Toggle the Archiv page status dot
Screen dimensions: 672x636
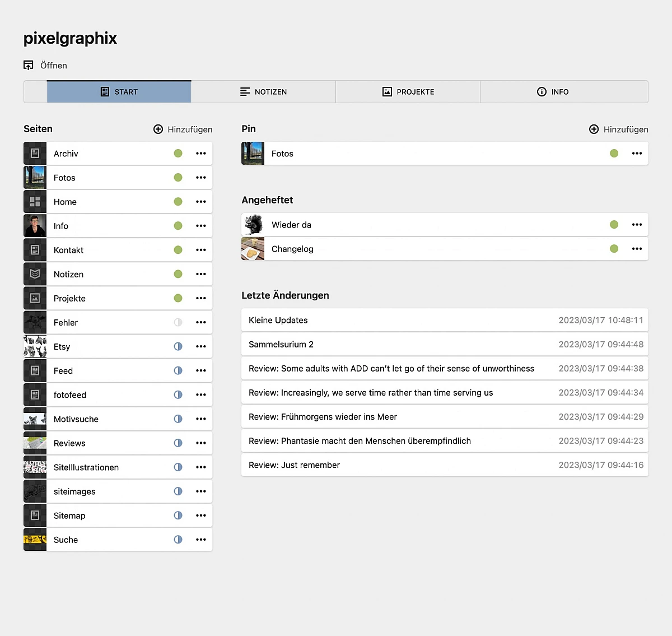tap(178, 154)
